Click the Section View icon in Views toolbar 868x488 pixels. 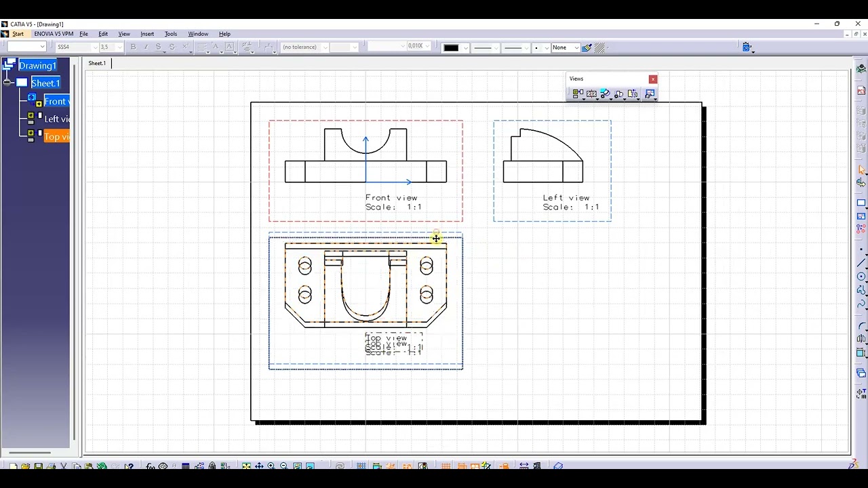click(591, 94)
